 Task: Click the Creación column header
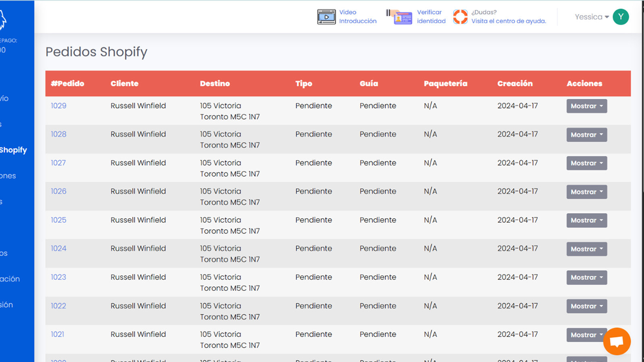[x=515, y=84]
